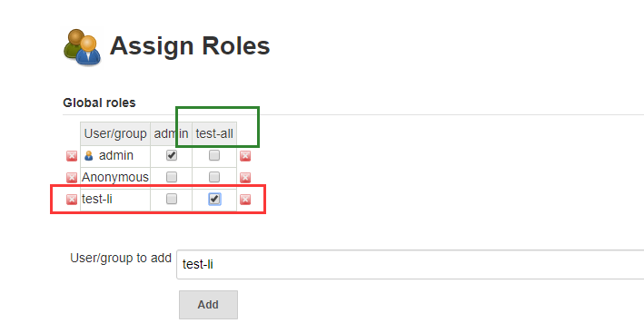Screen dimensions: 644x333
Task: Give test-li the admin role
Action: click(x=172, y=199)
